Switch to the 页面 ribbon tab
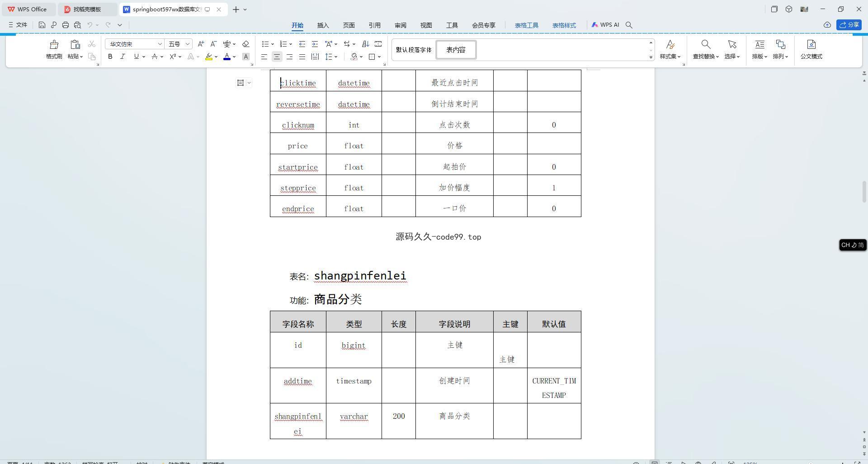This screenshot has height=464, width=868. (x=349, y=25)
